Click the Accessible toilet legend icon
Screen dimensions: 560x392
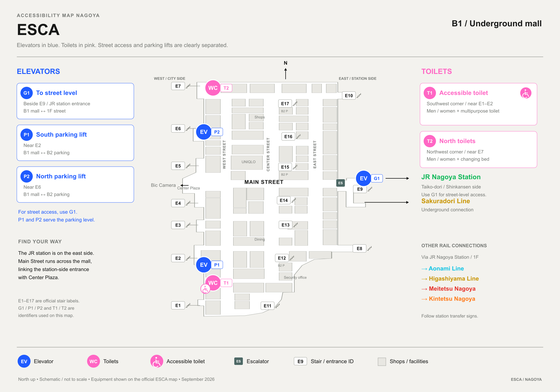click(157, 361)
